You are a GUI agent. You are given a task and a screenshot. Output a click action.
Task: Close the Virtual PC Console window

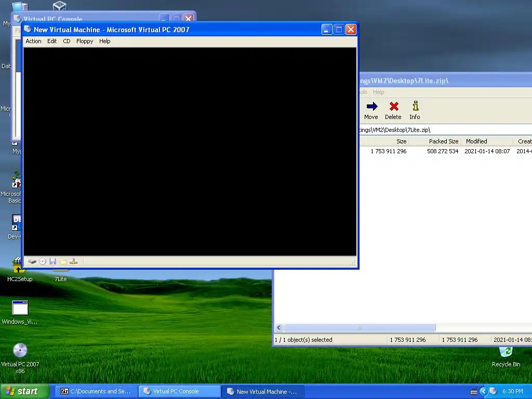click(188, 18)
